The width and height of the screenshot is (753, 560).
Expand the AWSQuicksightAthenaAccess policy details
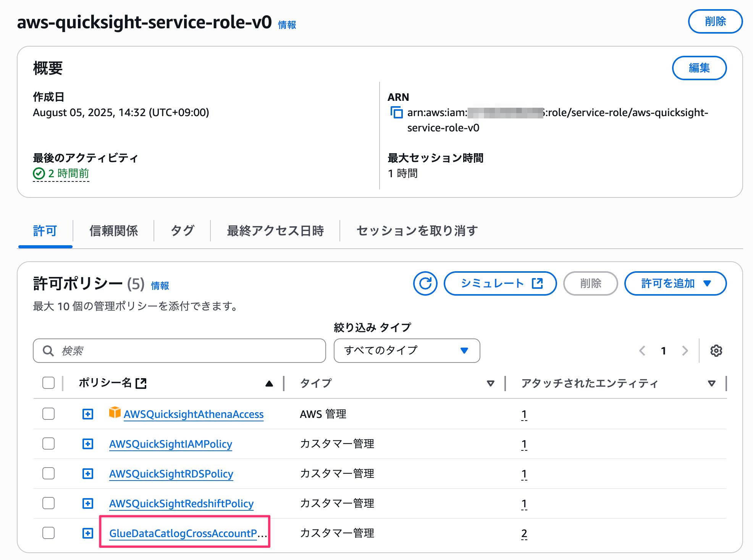(x=88, y=414)
